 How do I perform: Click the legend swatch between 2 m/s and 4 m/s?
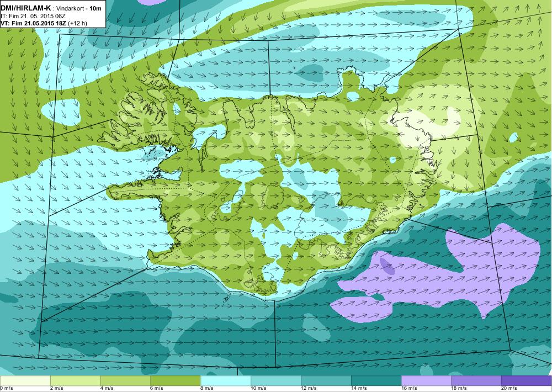click(x=75, y=381)
